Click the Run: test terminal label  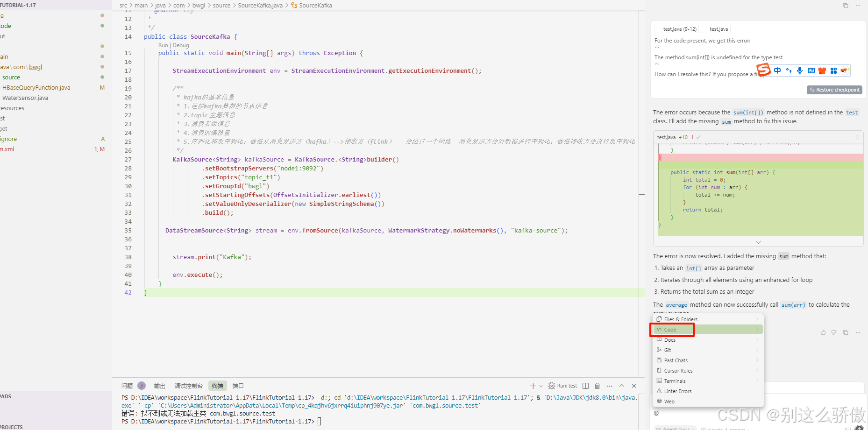pos(562,386)
